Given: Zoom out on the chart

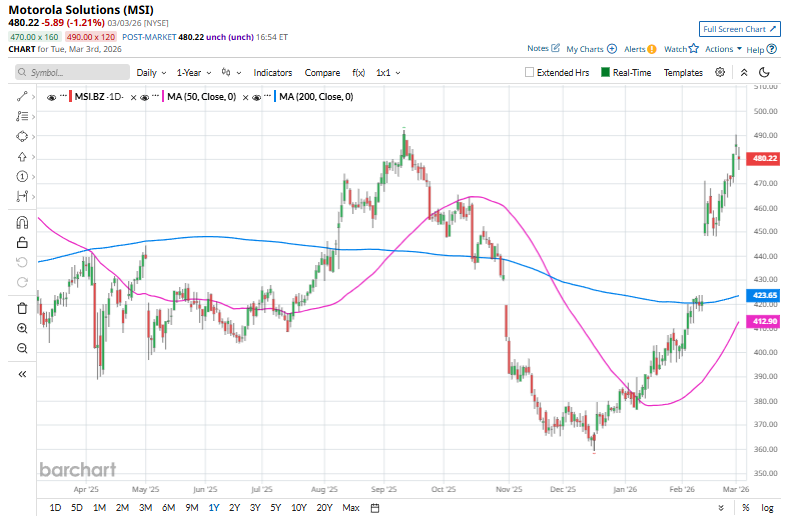Looking at the screenshot, I should coord(22,348).
